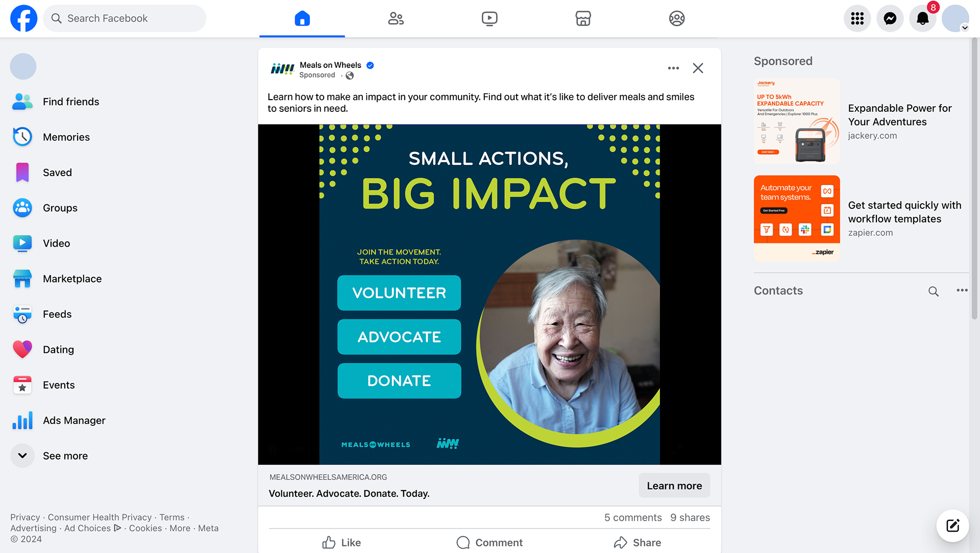Open the Jackery ad thumbnail
This screenshot has width=980, height=553.
point(797,122)
